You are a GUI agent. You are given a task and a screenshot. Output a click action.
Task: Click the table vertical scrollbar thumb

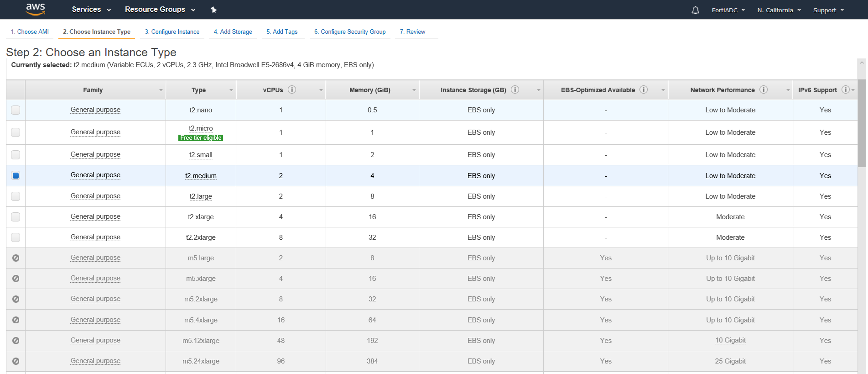[x=862, y=123]
